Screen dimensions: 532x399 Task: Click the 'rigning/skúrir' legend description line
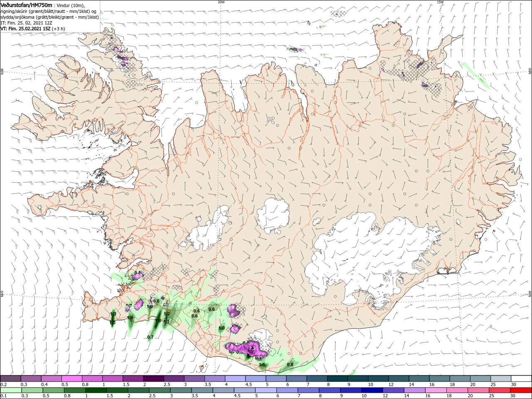point(47,11)
